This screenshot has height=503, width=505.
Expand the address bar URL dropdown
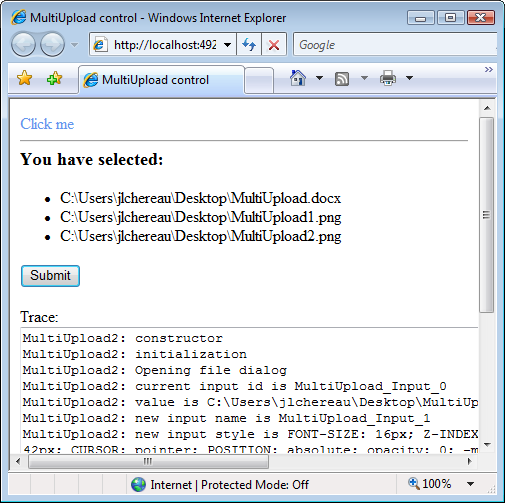[228, 45]
